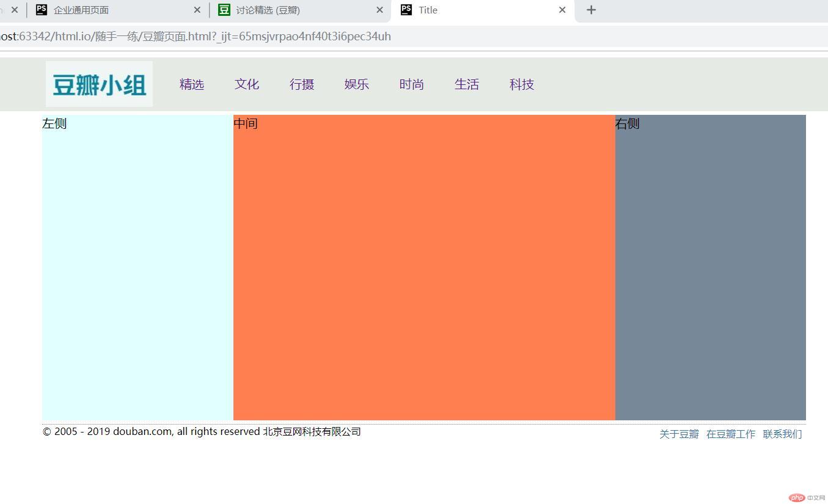Open the 文化 navigation link

[247, 84]
